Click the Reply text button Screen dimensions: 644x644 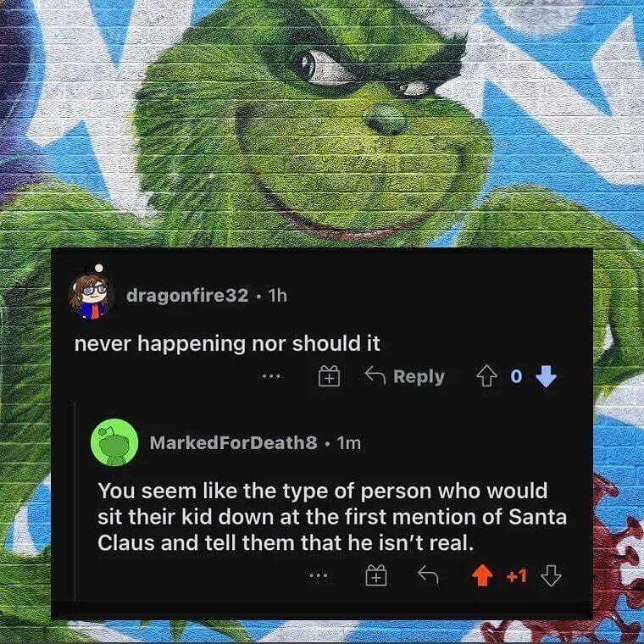pos(419,376)
